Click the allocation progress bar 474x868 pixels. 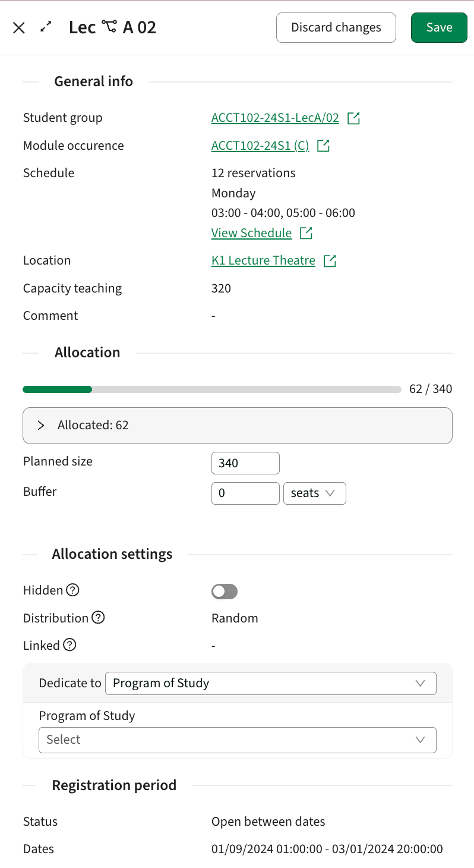coord(212,389)
